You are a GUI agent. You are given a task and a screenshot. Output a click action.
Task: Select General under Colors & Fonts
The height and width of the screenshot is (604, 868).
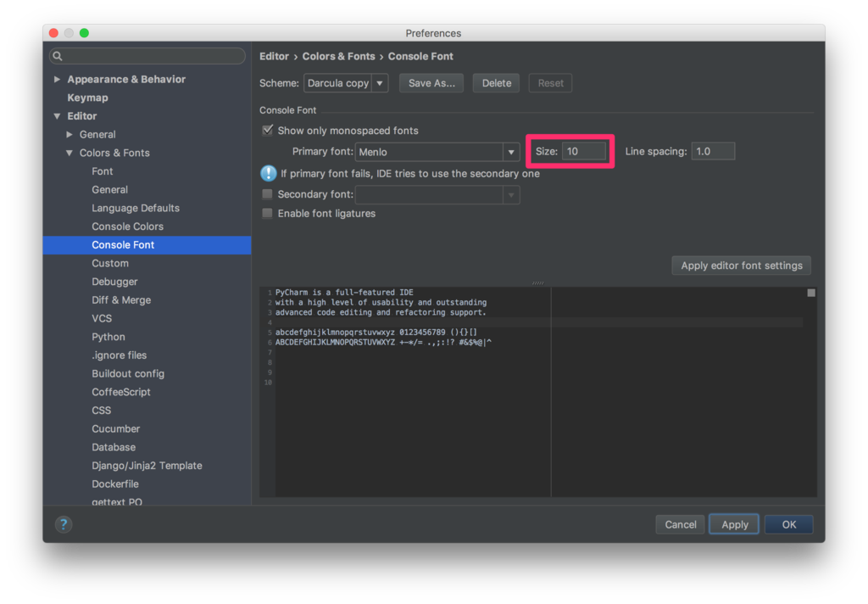(x=109, y=189)
